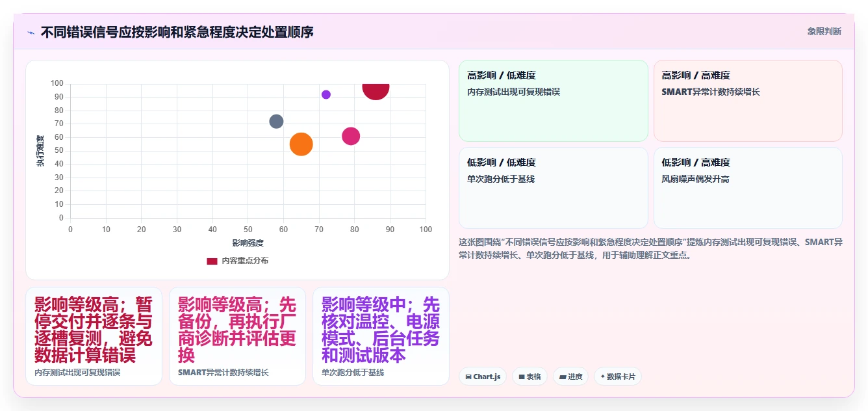Viewport: 868px width, 411px height.
Task: Select the orange bubble in the chart
Action: (301, 144)
